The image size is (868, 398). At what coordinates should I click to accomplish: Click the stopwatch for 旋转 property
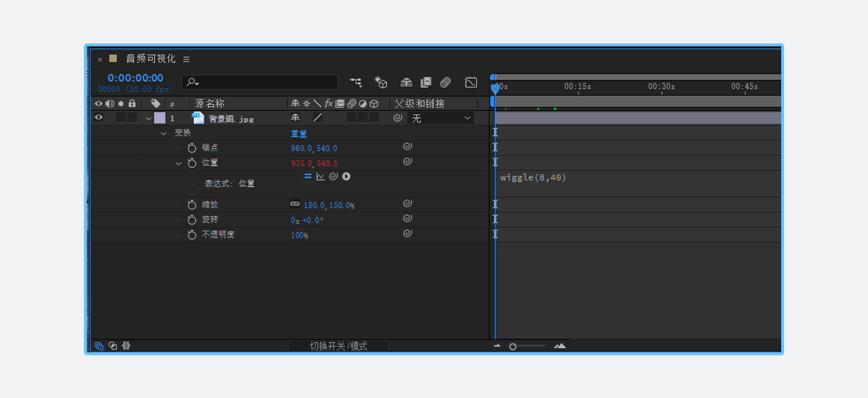point(192,219)
